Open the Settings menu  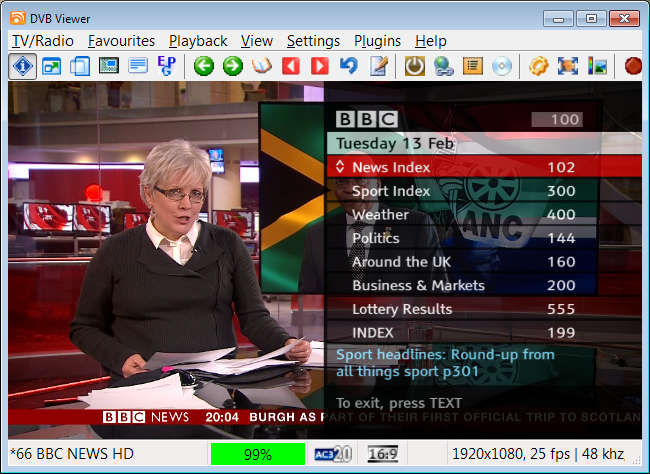[313, 41]
